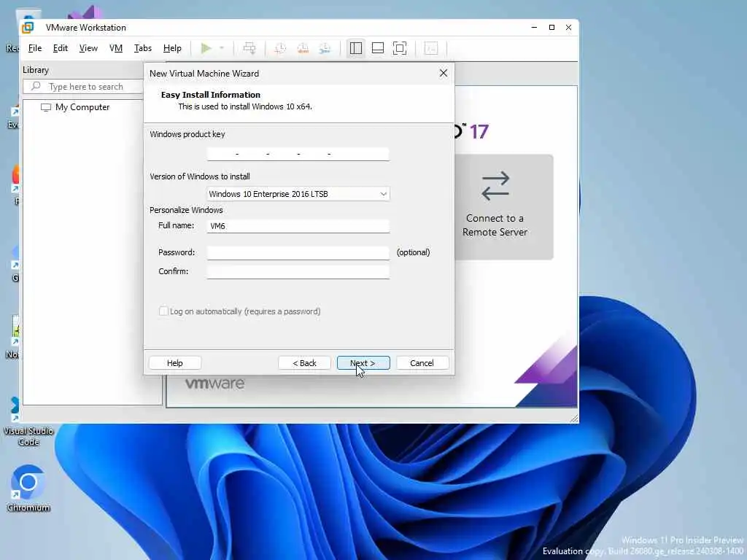This screenshot has height=560, width=747.
Task: Click the Library search field
Action: pos(83,87)
